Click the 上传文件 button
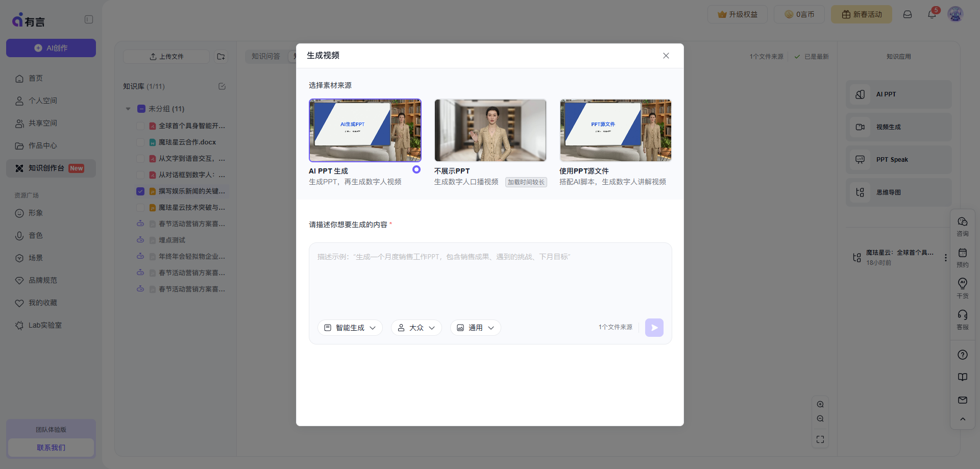Image resolution: width=980 pixels, height=469 pixels. click(166, 56)
